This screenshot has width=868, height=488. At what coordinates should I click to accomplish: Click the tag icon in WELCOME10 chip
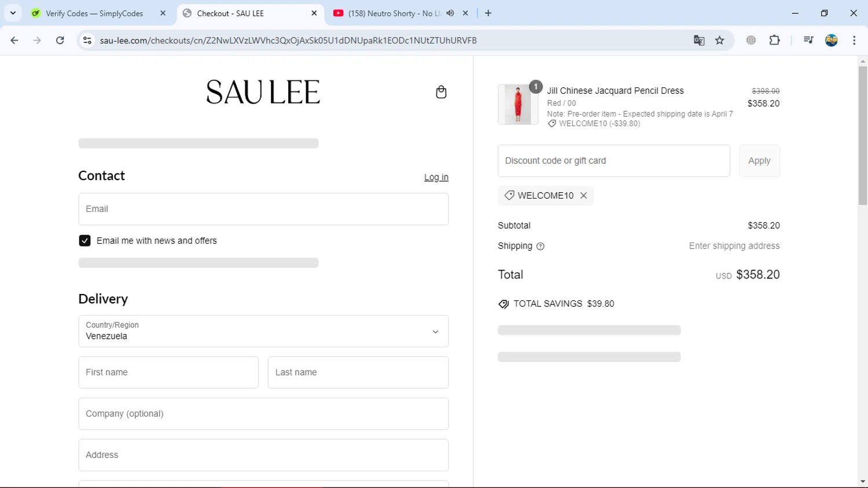(x=509, y=196)
